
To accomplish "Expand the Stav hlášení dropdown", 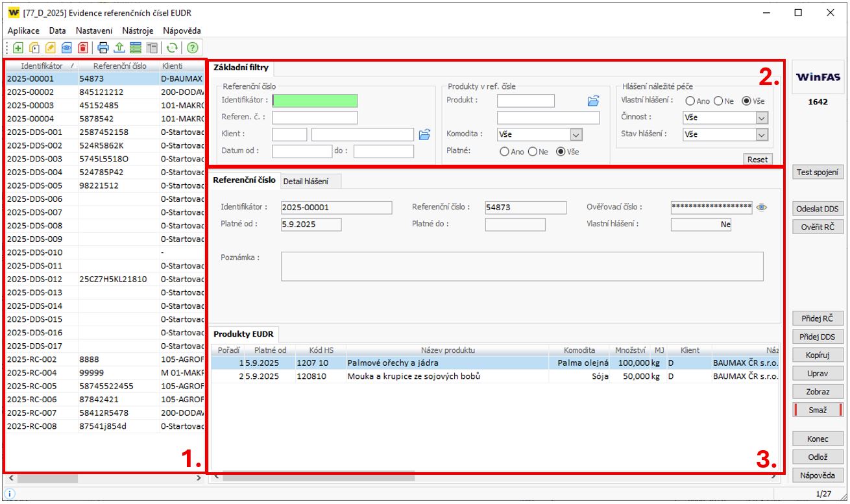I will [x=761, y=135].
